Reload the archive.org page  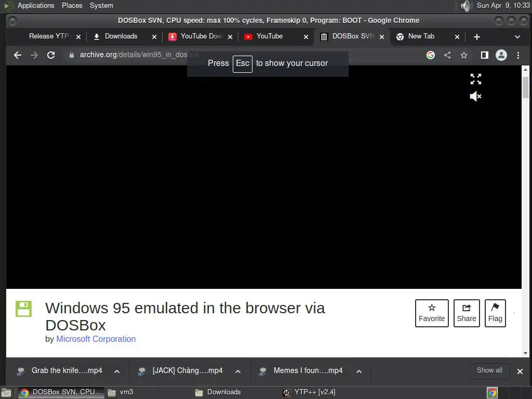pos(51,55)
